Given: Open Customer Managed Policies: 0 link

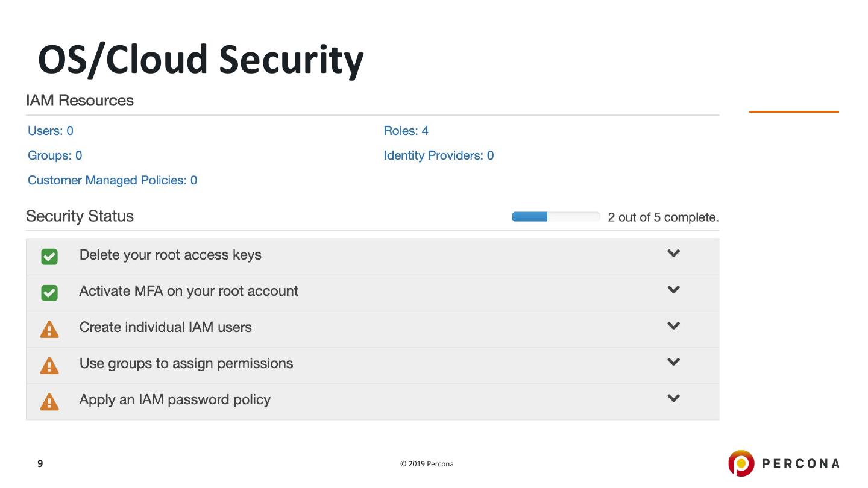Looking at the screenshot, I should [x=112, y=180].
